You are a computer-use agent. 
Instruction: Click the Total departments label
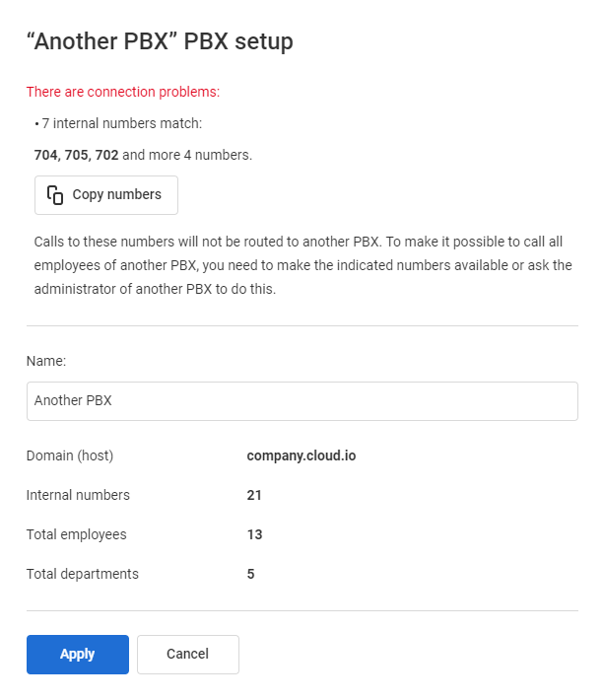click(x=82, y=574)
